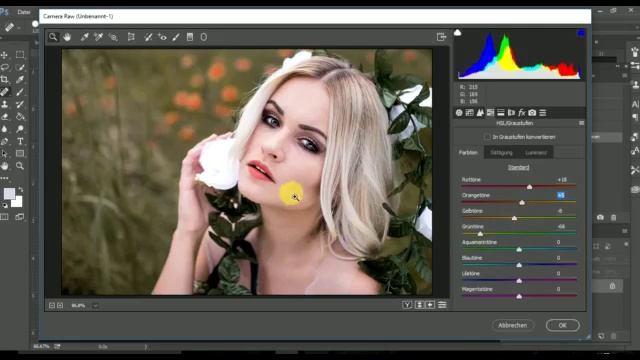The image size is (640, 360).
Task: Open the Split Toning panel icon
Action: (501, 113)
